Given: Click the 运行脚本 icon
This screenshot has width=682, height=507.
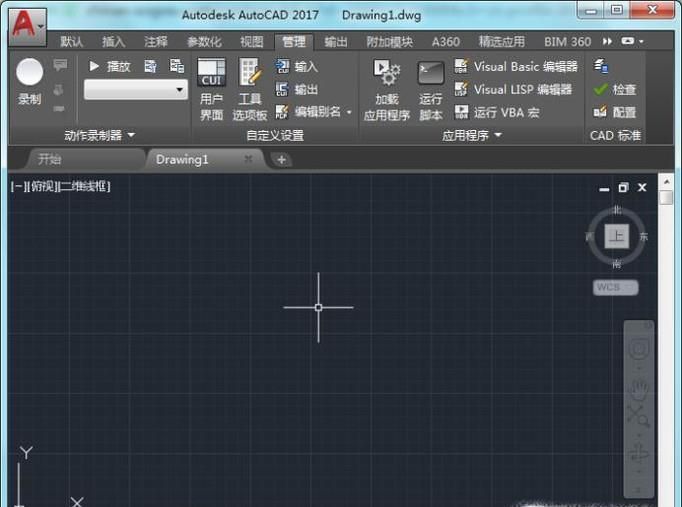Looking at the screenshot, I should tap(431, 89).
